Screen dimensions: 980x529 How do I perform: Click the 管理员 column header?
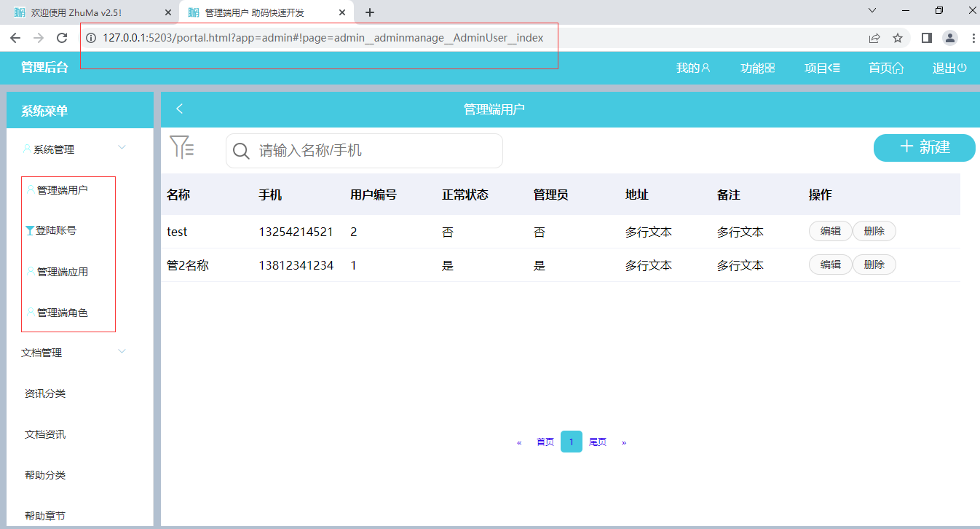(x=551, y=195)
